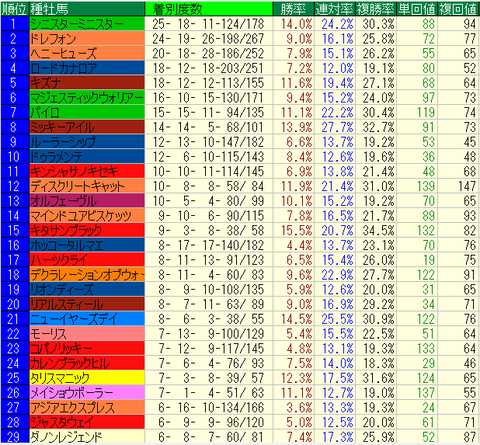Select the sire コパノリッキー
Screen dimensions: 480x445
87,348
